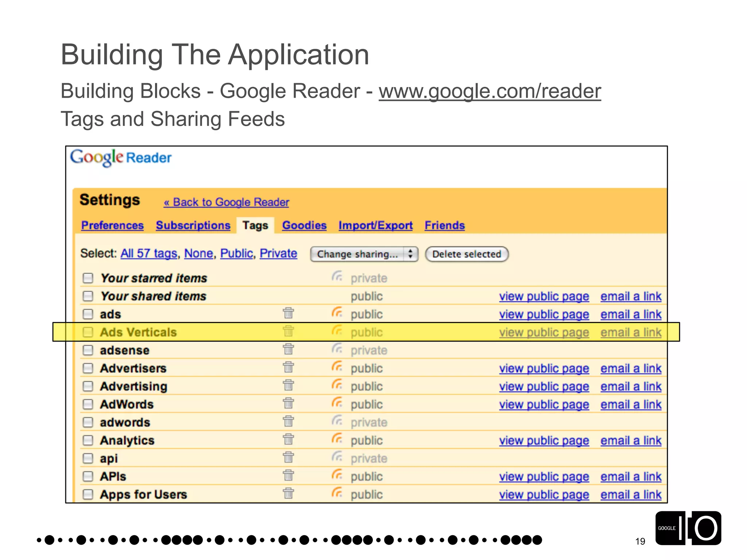Email a link for AdWords
This screenshot has height=560, width=747.
pos(631,404)
